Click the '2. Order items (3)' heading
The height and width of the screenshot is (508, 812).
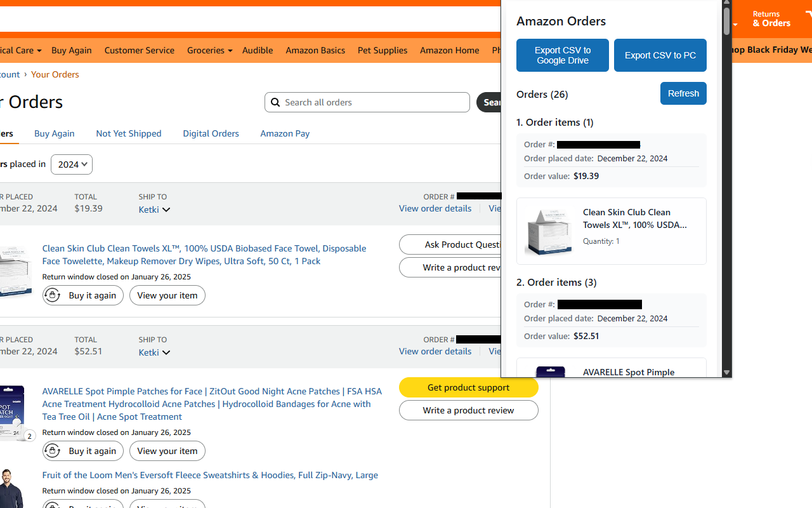[556, 282]
